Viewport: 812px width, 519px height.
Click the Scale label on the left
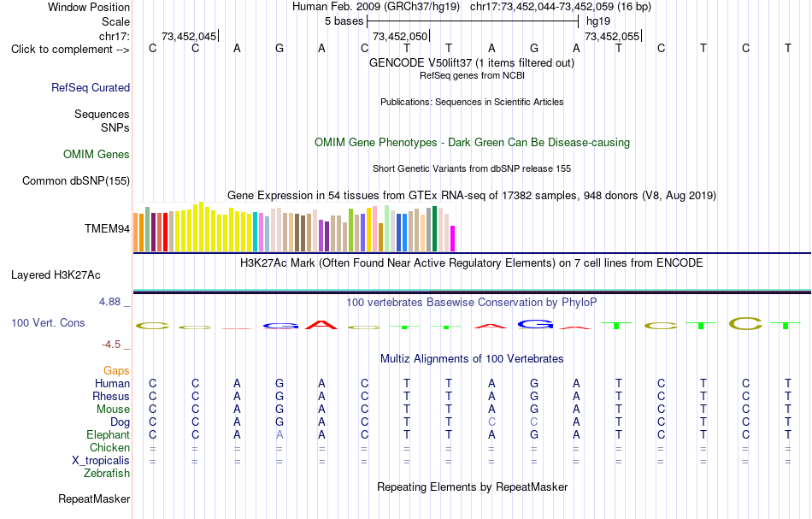click(116, 21)
